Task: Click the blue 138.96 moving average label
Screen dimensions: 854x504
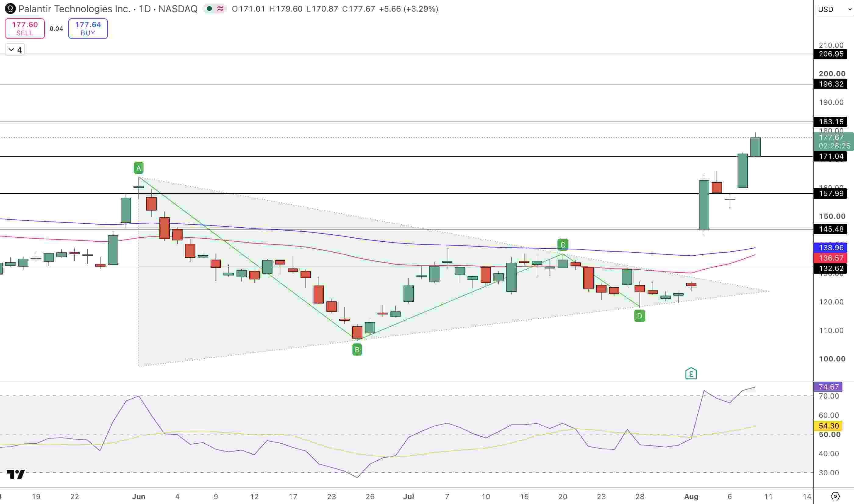Action: tap(831, 248)
